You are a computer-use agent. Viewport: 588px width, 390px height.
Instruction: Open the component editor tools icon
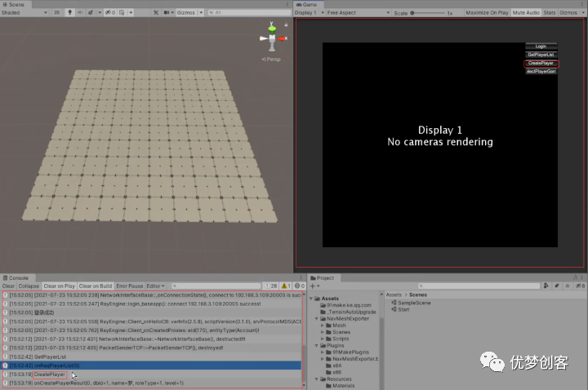click(x=156, y=12)
